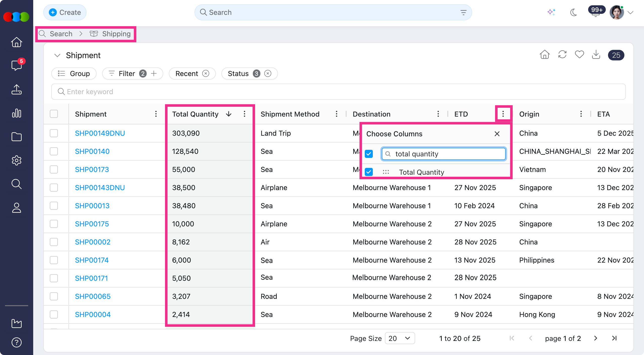Check the row checkbox for SHP00002
This screenshot has width=644, height=355.
(x=54, y=242)
